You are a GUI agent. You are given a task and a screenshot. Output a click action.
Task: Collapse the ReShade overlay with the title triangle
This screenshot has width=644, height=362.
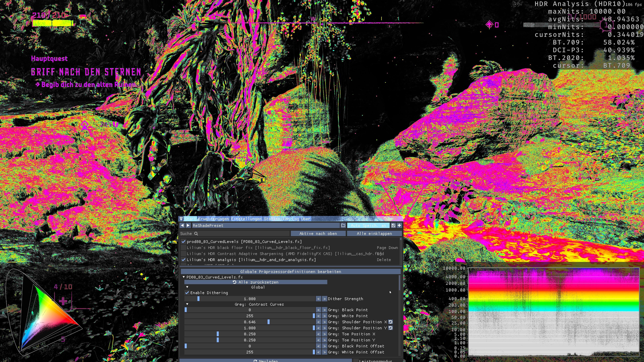181,219
